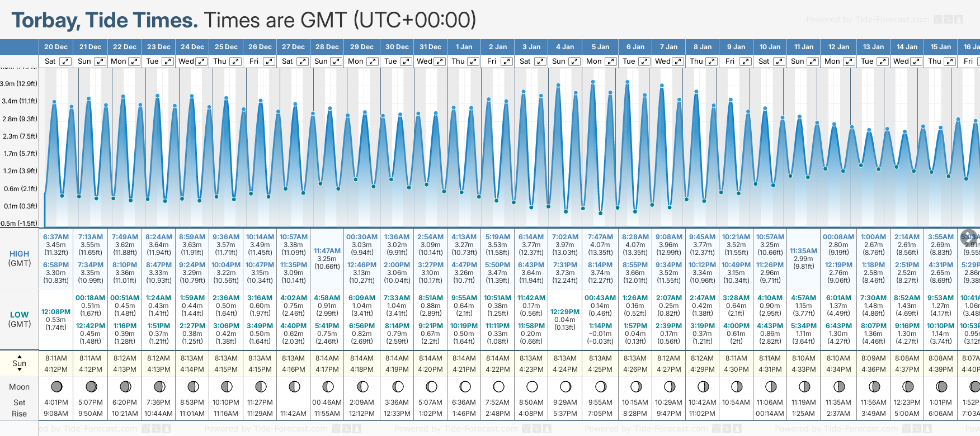The image size is (980, 436).
Task: Click the 12:29PM low tide on 4 Jan
Action: [565, 312]
